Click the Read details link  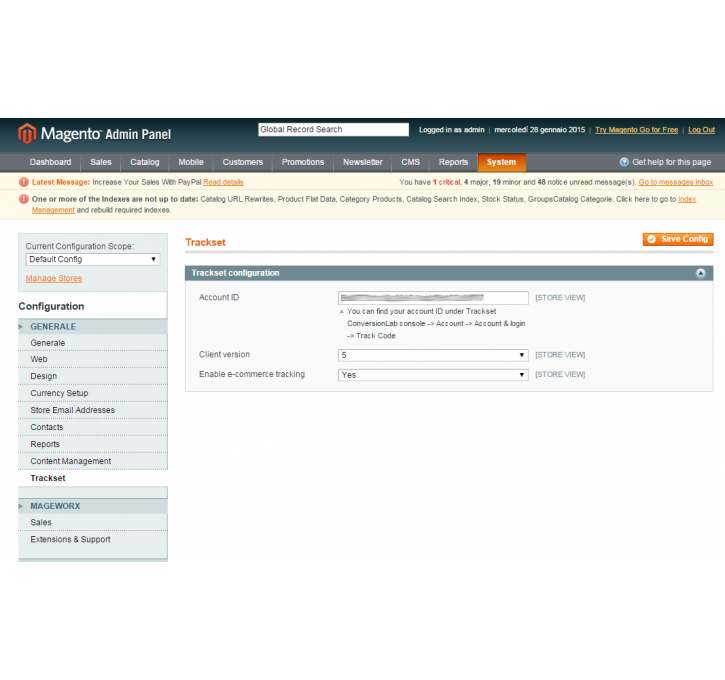(x=223, y=182)
